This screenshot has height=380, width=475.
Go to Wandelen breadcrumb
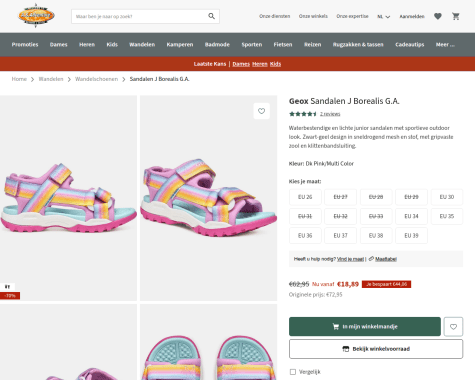[51, 79]
